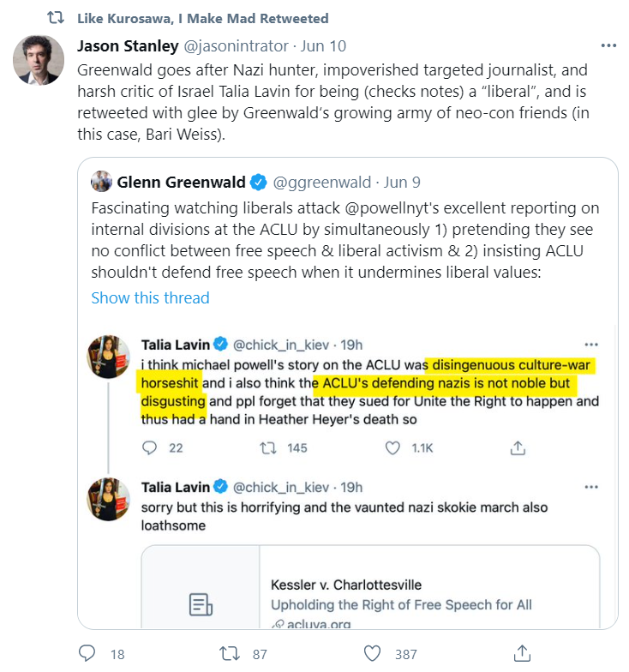629x672 pixels.
Task: Click retweet icon showing 145
Action: pyautogui.click(x=268, y=447)
